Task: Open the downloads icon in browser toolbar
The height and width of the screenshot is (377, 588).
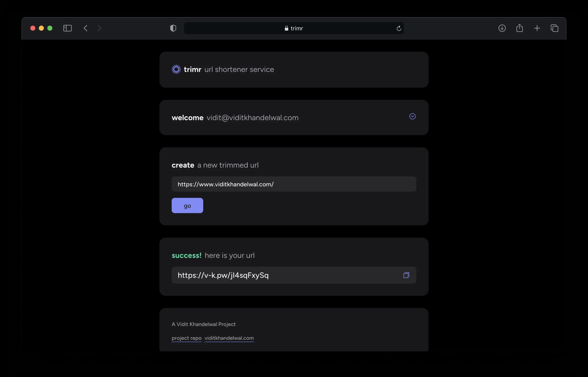Action: pos(502,28)
